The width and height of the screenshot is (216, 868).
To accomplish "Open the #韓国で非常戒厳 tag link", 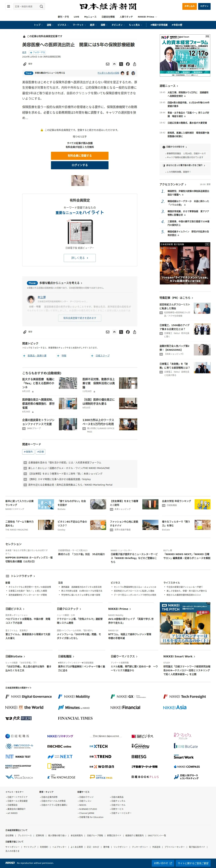I will pos(159,25).
